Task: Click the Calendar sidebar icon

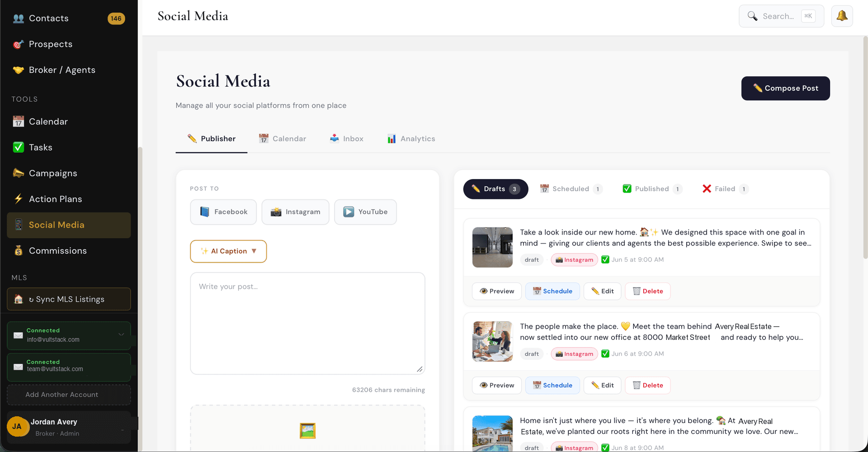Action: point(19,122)
